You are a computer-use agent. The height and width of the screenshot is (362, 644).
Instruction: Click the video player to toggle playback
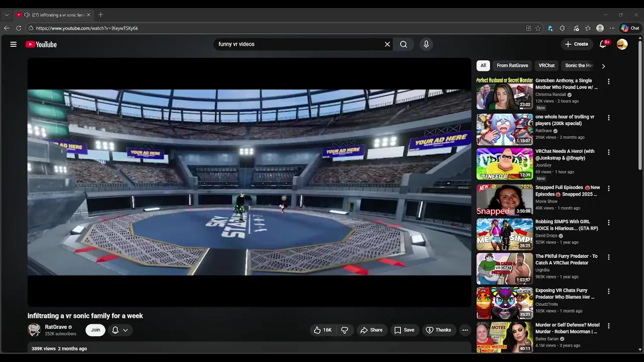[249, 182]
